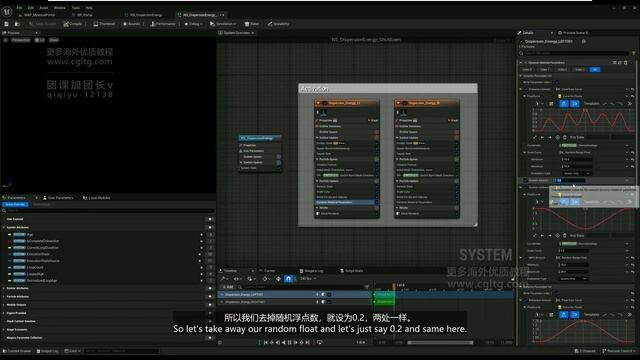Click the NS_DispersionEnergy system node header
Screen dimensions: 640x360
click(260, 138)
